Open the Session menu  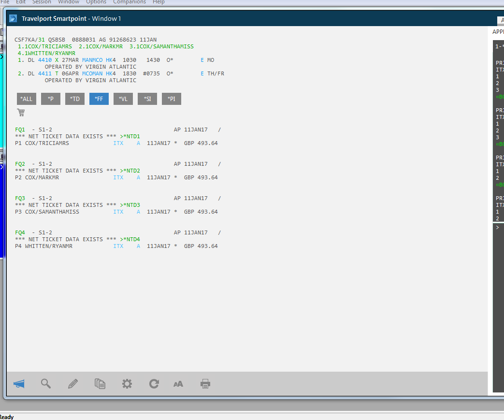[x=42, y=2]
